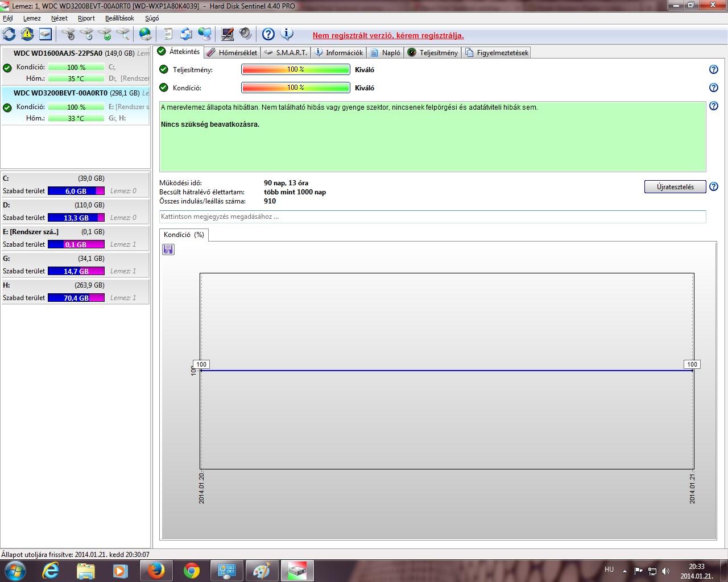
Task: Click the Teljesítmény 100 % gradient bar
Action: 296,69
